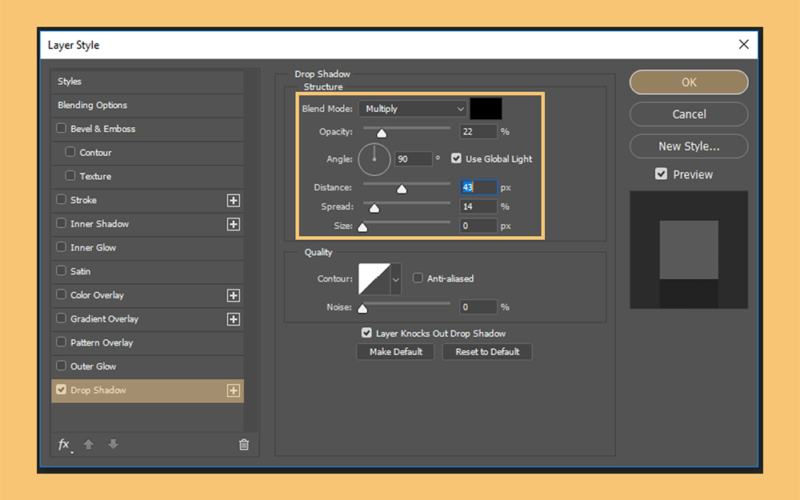Click the Opacity value field
800x500 pixels.
click(x=478, y=132)
